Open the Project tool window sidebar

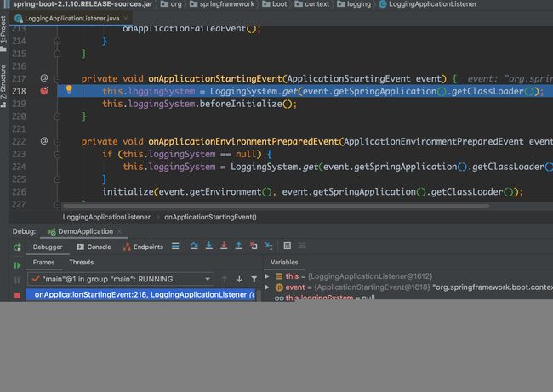(3, 33)
